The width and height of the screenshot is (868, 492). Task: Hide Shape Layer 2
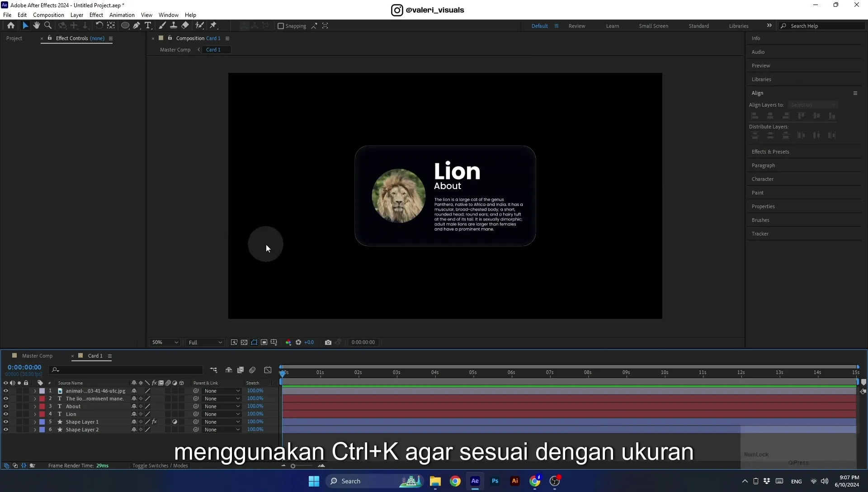[x=5, y=430]
